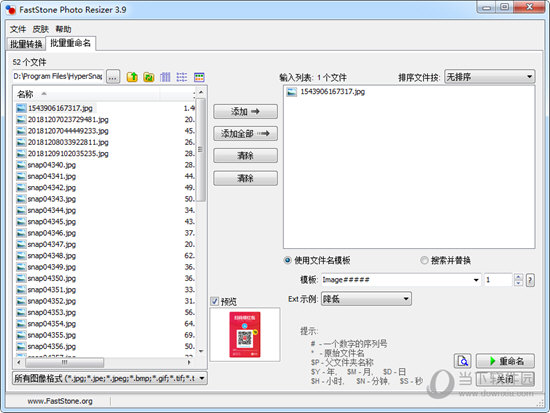Image resolution: width=550 pixels, height=413 pixels.
Task: Click the image icon of snap04340.jpg
Action: coord(21,165)
